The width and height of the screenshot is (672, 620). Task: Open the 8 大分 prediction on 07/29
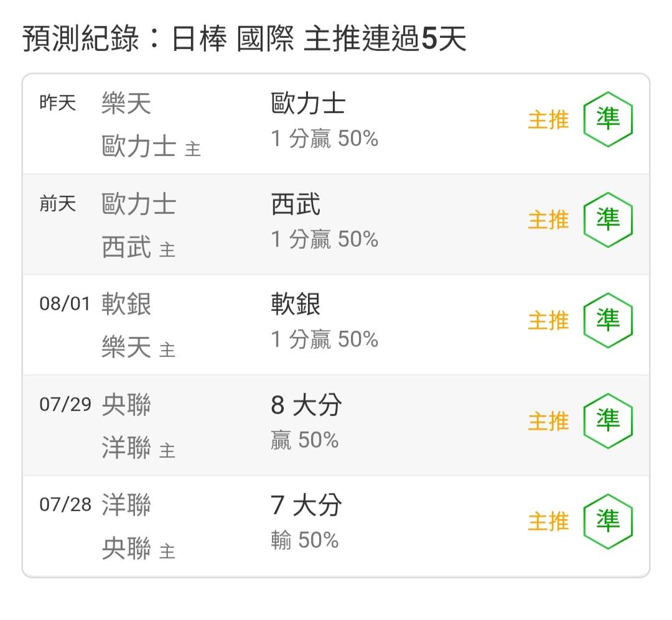(306, 422)
